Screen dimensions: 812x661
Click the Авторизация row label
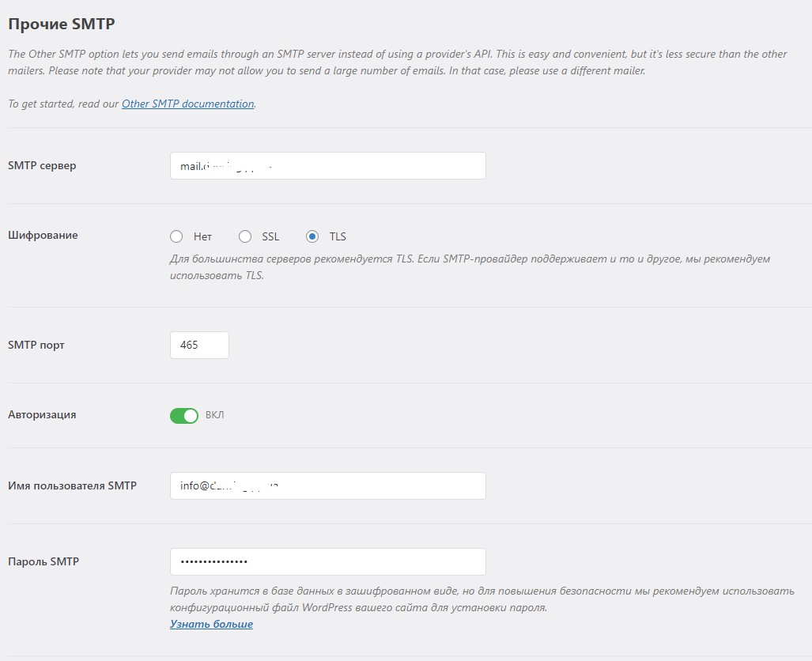point(42,414)
